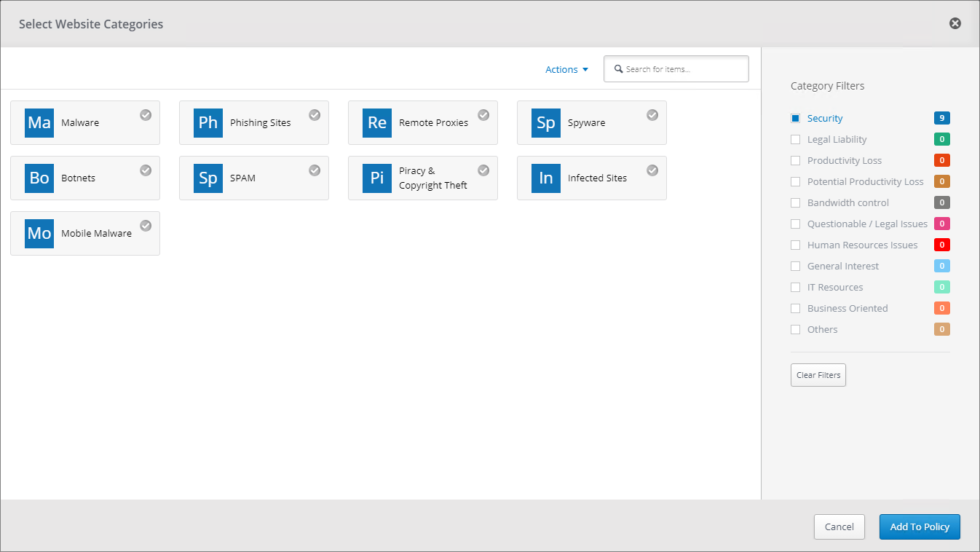Click the Productivity Loss count badge

tap(942, 160)
